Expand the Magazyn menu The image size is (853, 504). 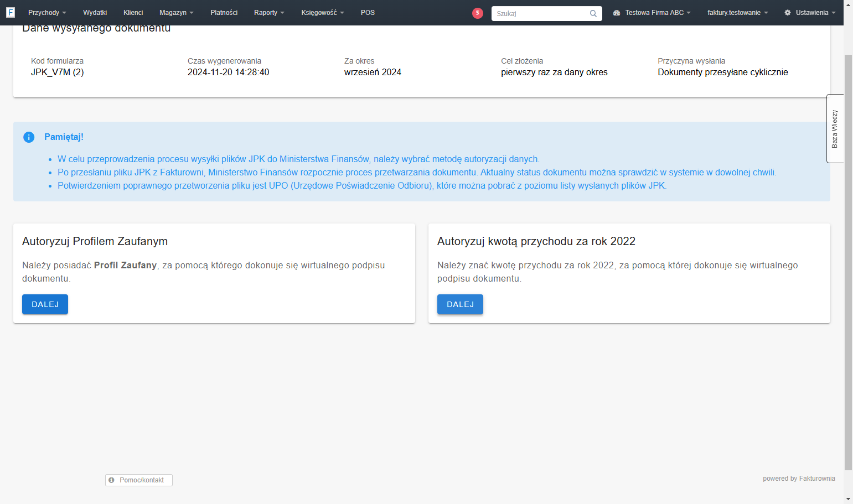177,13
